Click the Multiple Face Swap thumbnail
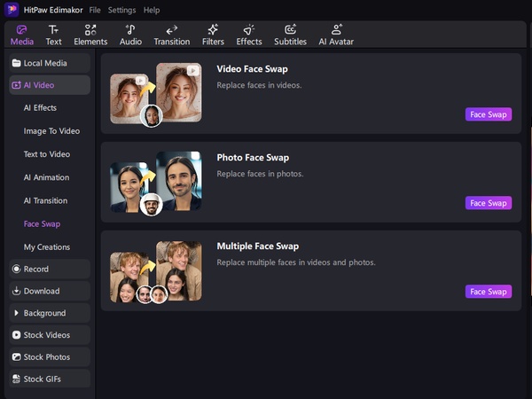 click(x=156, y=270)
